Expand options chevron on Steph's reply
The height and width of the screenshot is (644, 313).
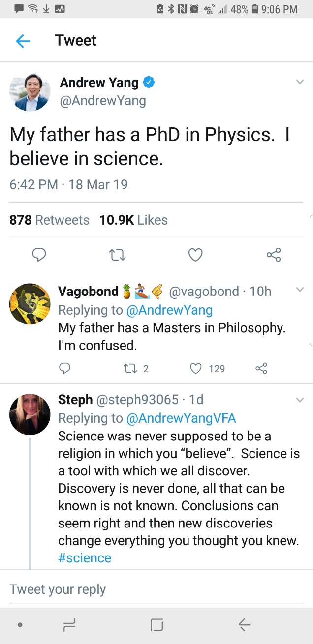(299, 400)
